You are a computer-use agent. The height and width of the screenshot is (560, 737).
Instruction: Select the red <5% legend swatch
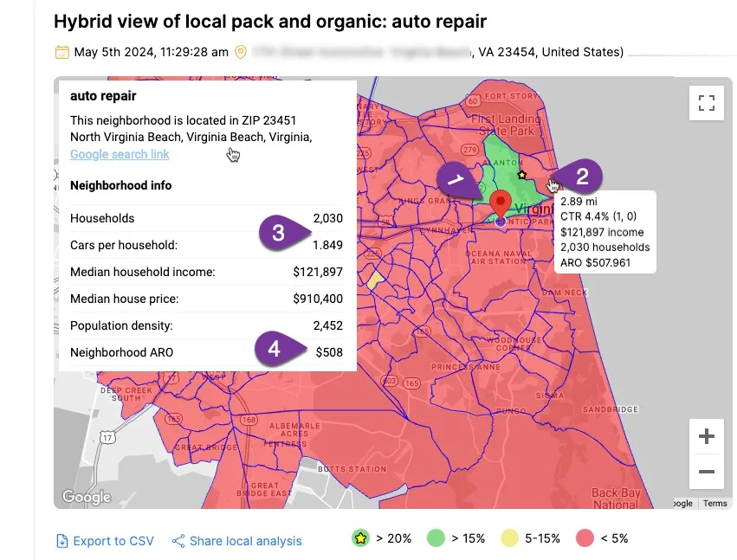585,538
